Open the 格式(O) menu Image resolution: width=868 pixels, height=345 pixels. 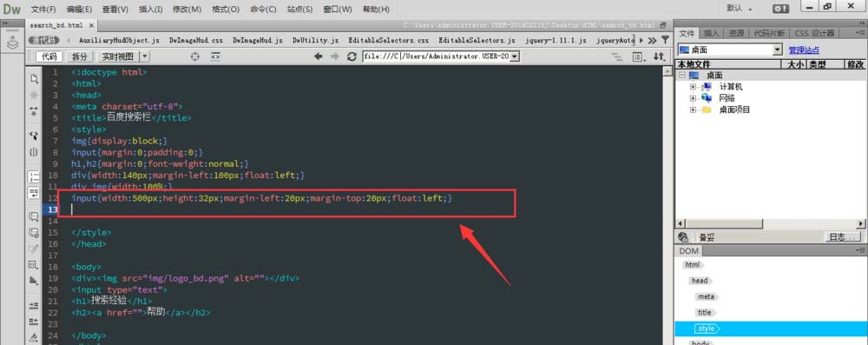pyautogui.click(x=226, y=10)
